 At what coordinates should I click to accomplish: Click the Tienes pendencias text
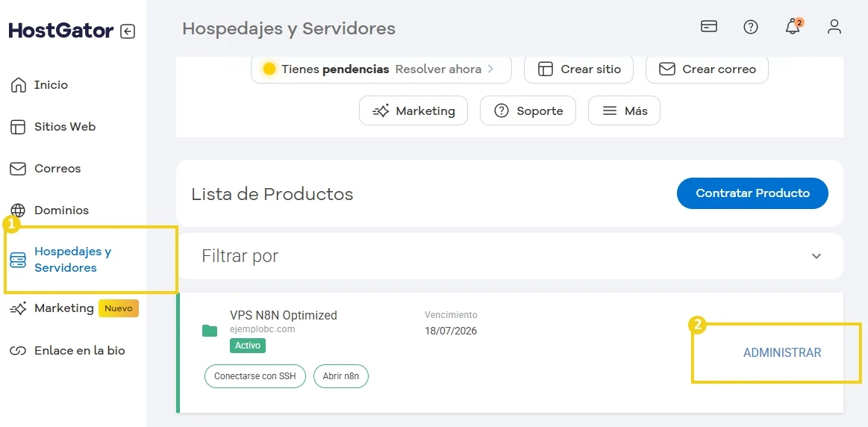335,69
